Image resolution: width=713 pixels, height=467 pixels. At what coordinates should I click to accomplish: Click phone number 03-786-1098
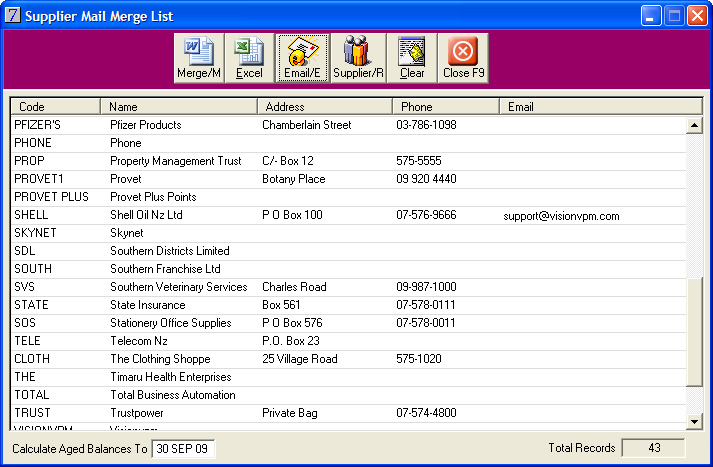click(x=426, y=125)
